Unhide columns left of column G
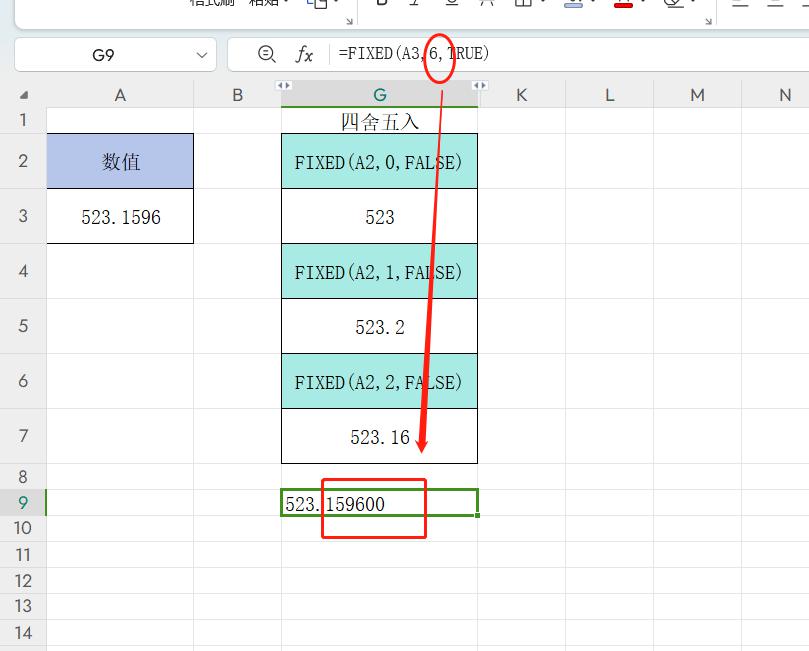Image resolution: width=809 pixels, height=651 pixels. 284,85
